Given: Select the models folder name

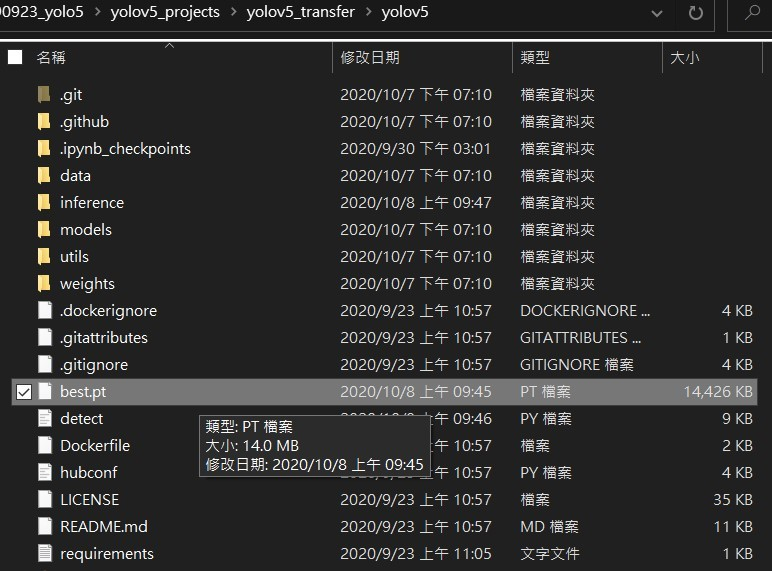Looking at the screenshot, I should [x=86, y=229].
